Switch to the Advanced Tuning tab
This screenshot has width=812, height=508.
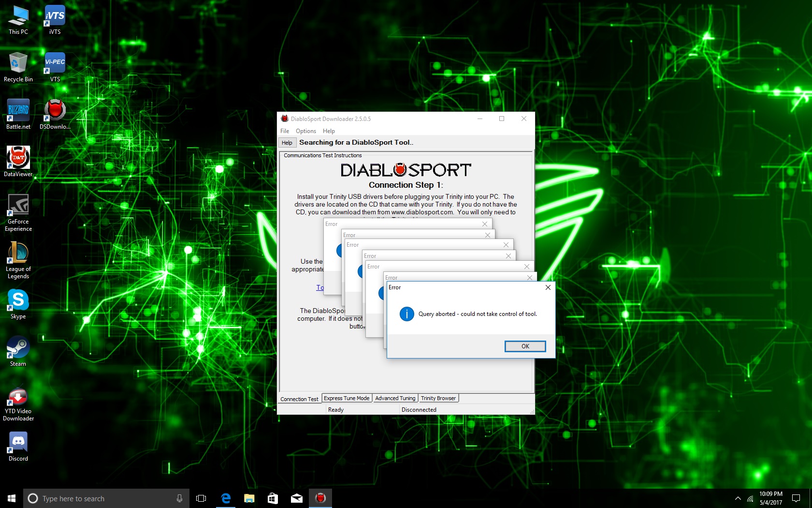395,398
